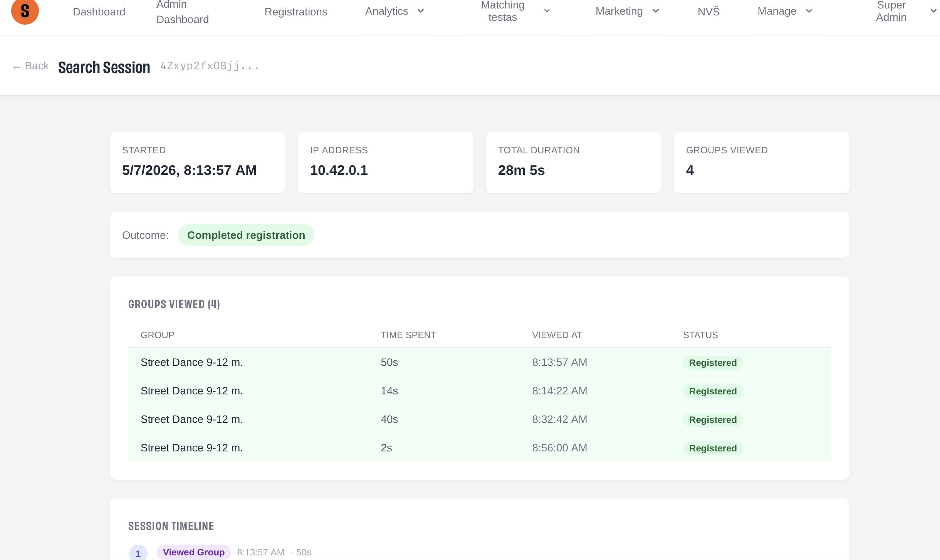Expand the Marketing menu chevron
940x560 pixels.
(655, 11)
